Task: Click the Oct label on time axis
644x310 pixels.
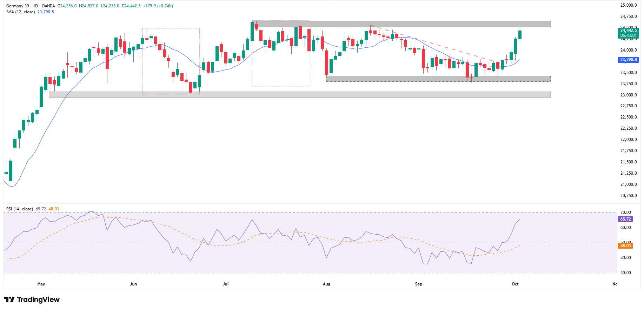Action: pyautogui.click(x=515, y=284)
